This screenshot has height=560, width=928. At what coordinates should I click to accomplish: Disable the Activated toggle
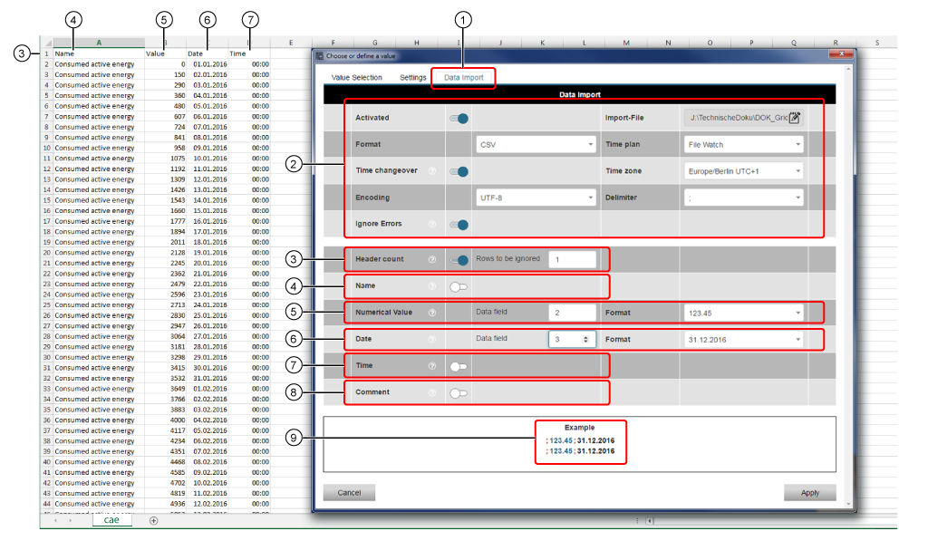click(459, 118)
